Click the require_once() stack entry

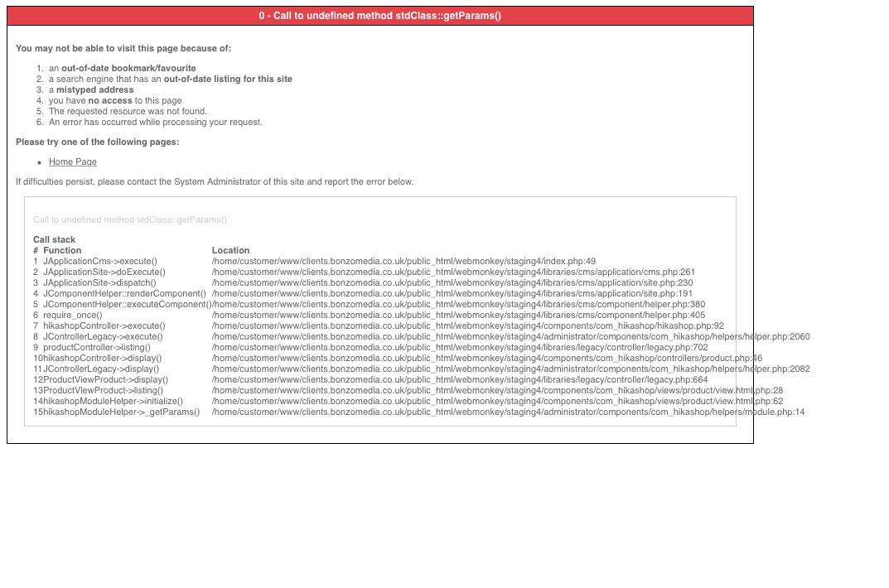pos(73,315)
